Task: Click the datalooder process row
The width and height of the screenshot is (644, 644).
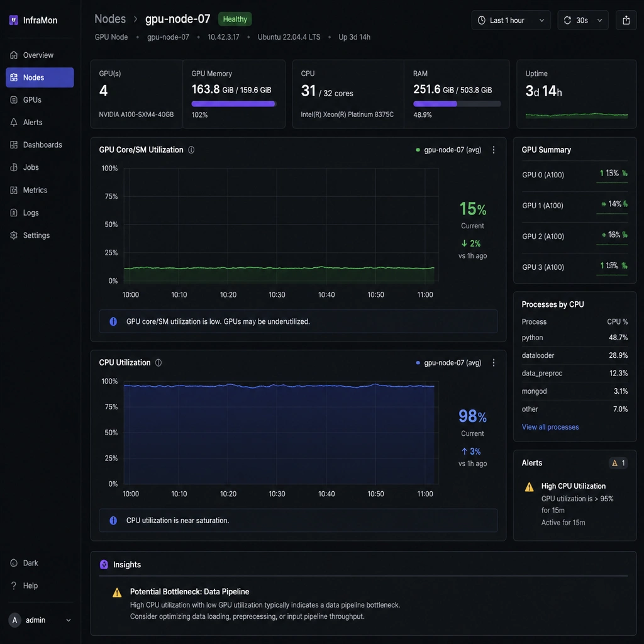Action: coord(575,355)
